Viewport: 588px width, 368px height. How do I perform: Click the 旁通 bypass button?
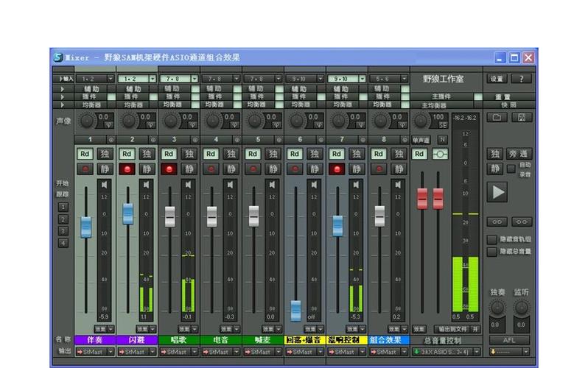(519, 154)
